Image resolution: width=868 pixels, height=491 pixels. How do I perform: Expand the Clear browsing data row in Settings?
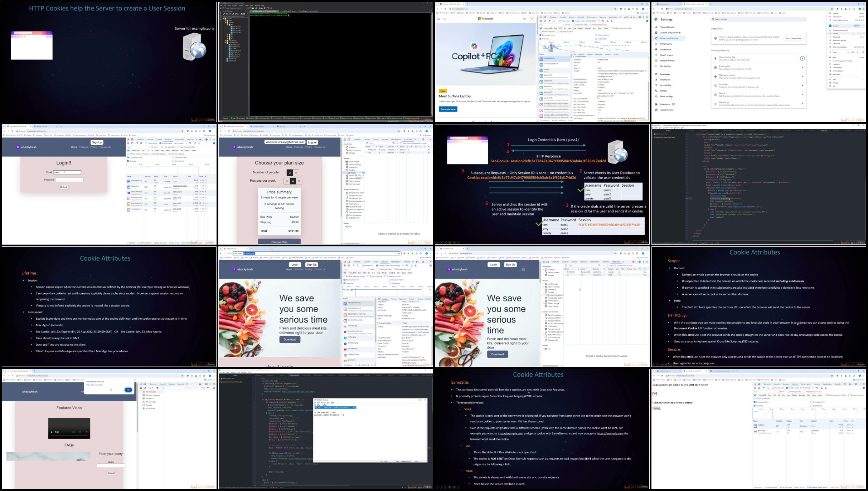(x=802, y=58)
